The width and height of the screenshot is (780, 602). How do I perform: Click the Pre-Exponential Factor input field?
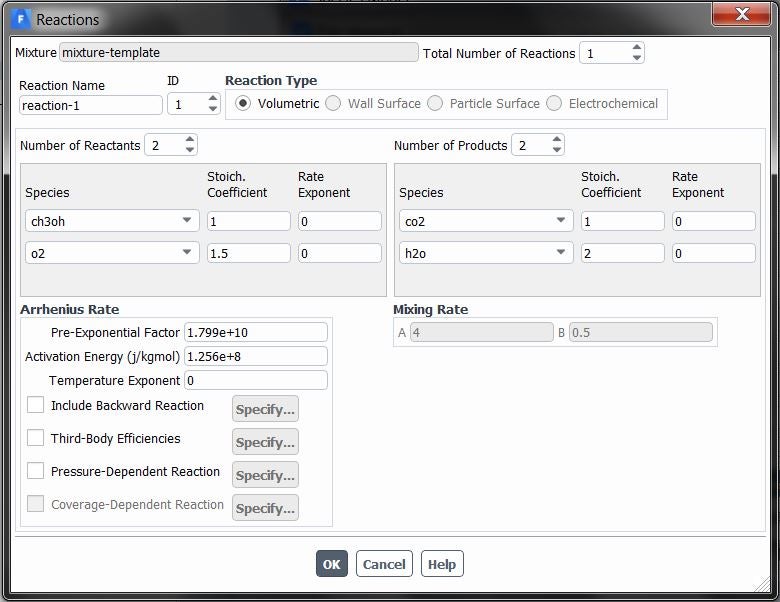click(255, 332)
